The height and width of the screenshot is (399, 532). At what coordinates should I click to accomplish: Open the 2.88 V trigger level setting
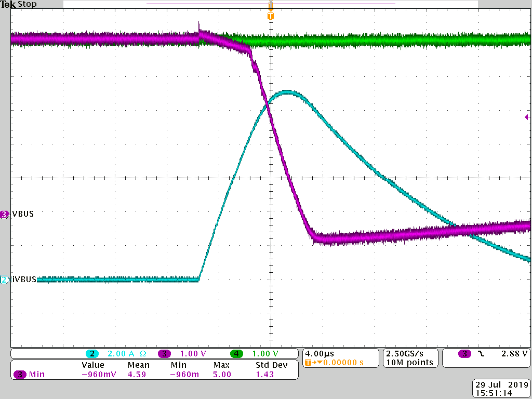(515, 353)
